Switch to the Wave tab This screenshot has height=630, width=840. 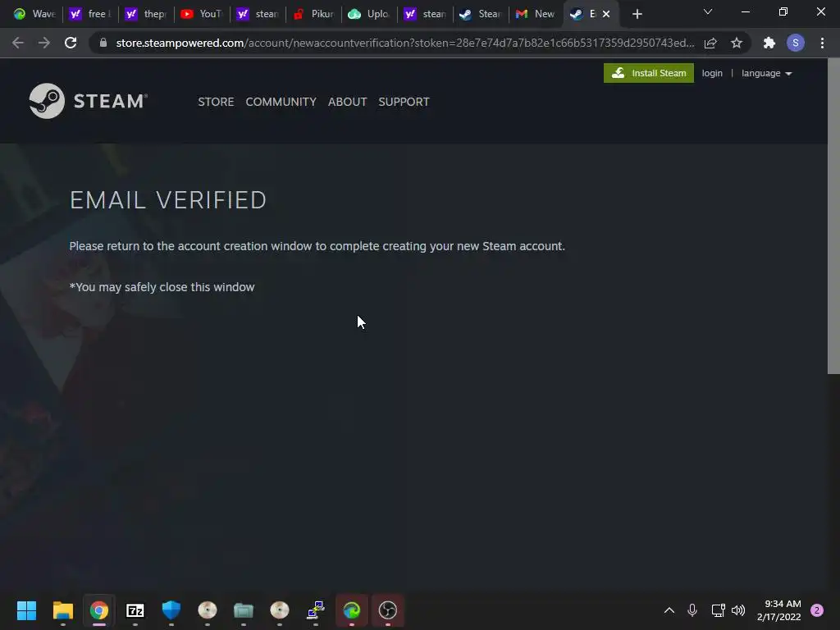[34, 14]
